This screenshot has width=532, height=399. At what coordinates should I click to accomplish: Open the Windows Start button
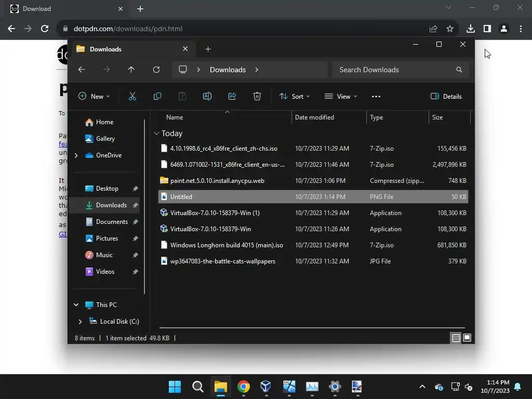[x=175, y=387]
